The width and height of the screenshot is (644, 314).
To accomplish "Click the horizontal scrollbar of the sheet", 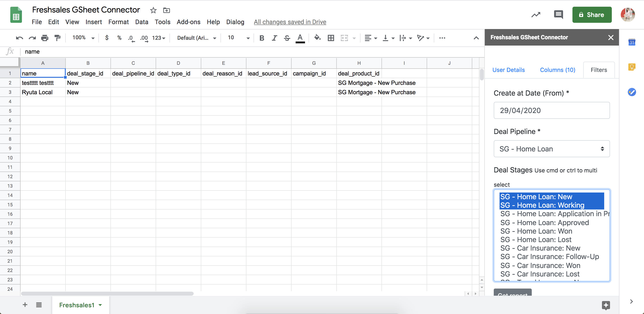I will point(107,293).
